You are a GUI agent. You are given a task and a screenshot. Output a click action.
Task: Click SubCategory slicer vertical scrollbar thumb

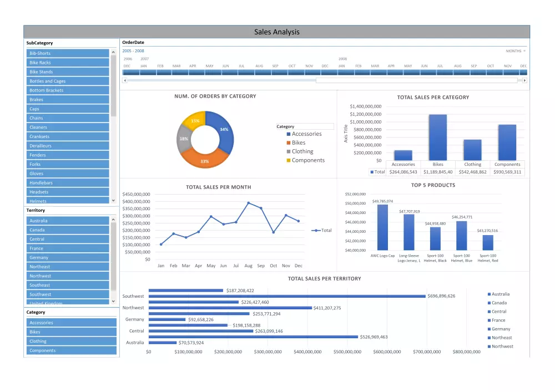(113, 86)
